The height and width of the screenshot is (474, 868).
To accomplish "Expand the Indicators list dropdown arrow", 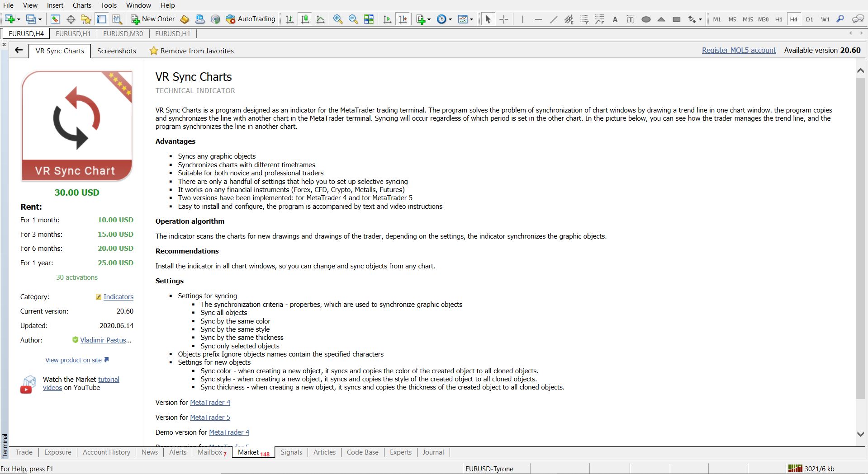I will click(x=429, y=19).
